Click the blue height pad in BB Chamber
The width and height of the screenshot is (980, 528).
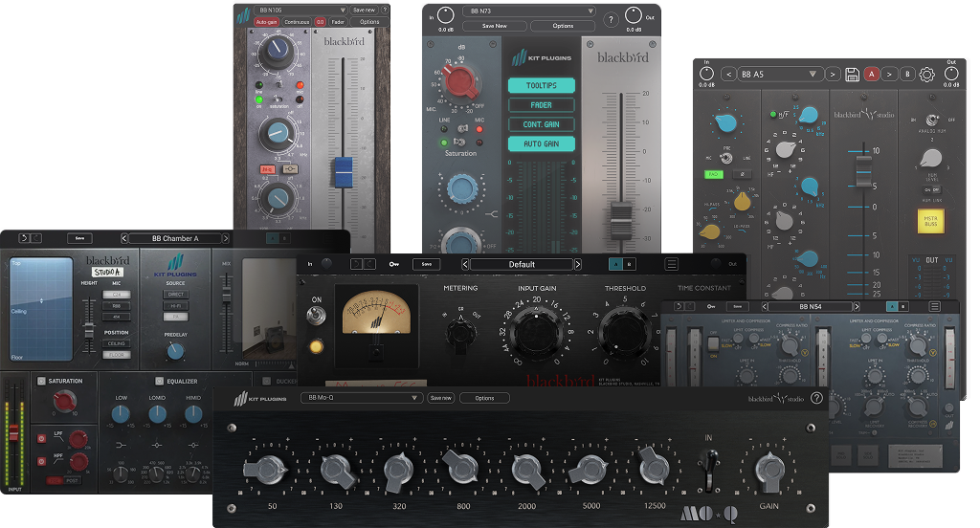point(41,309)
